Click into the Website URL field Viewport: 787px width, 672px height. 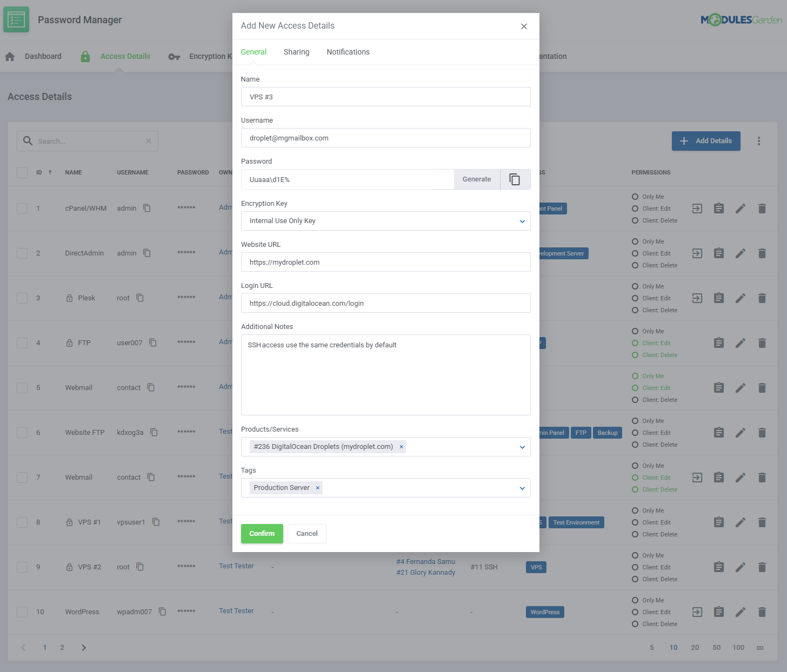point(385,262)
